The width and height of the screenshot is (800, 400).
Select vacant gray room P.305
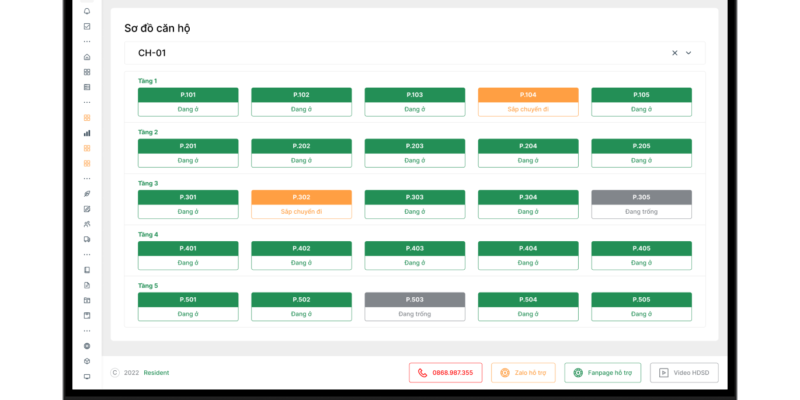tap(641, 204)
